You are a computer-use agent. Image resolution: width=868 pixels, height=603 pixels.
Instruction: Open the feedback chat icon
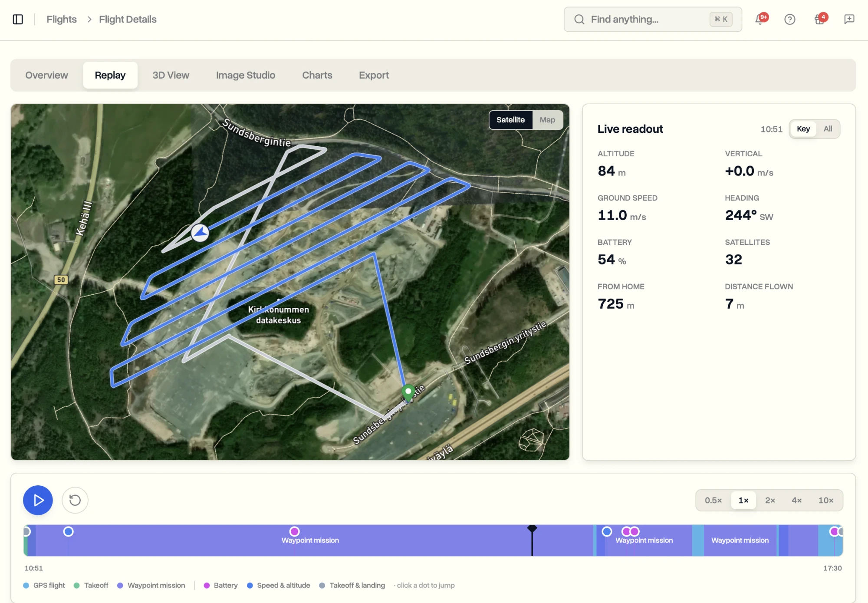point(849,19)
